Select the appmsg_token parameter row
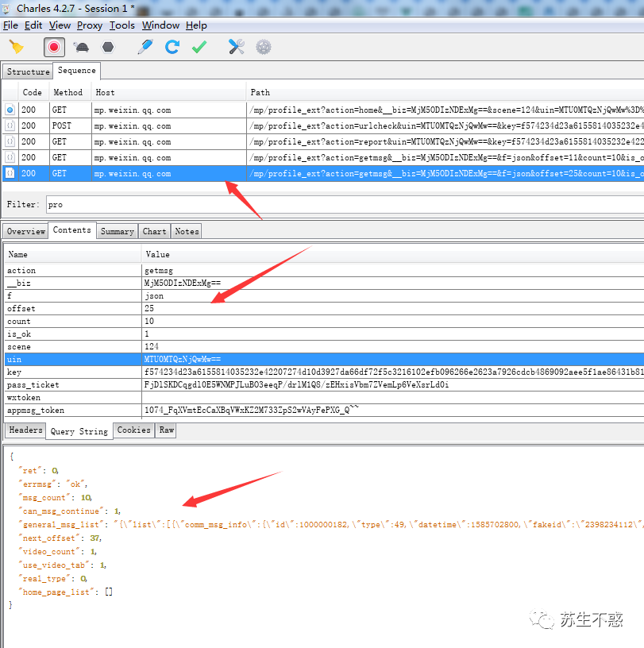 [x=324, y=411]
